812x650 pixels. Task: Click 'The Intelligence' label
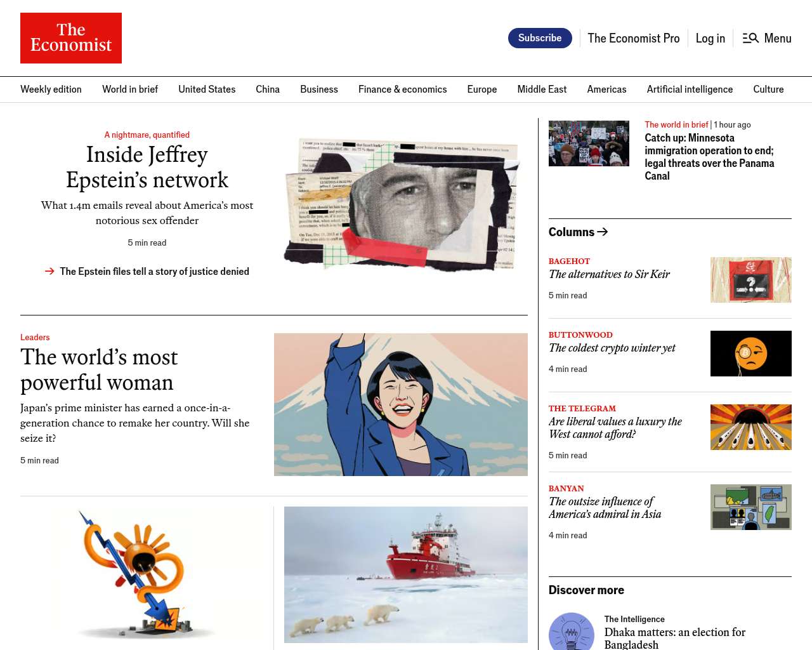click(x=634, y=619)
